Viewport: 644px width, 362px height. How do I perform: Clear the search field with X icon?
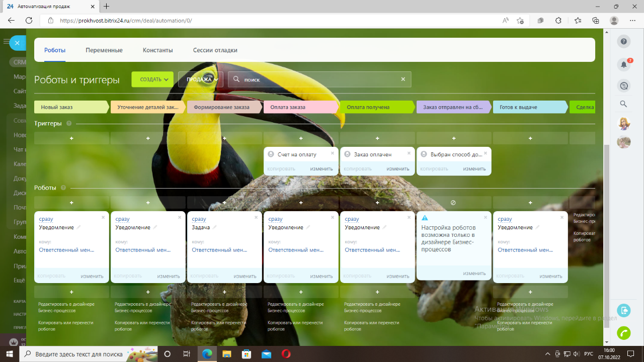(x=403, y=79)
